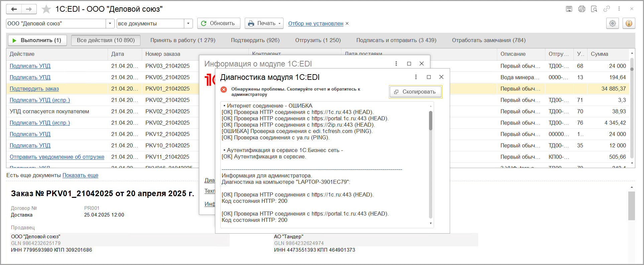Click the order preview scrollbar thumb
Viewport: 644px width, 265px height.
[632, 206]
